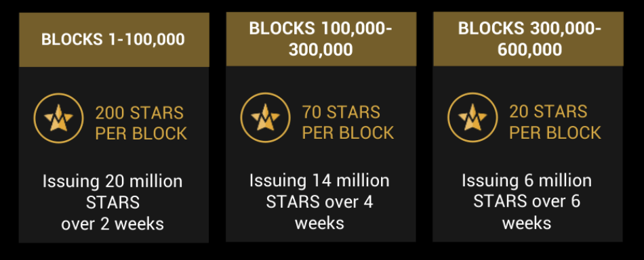Select the gold 70 STARS text
The image size is (644, 260).
[342, 112]
